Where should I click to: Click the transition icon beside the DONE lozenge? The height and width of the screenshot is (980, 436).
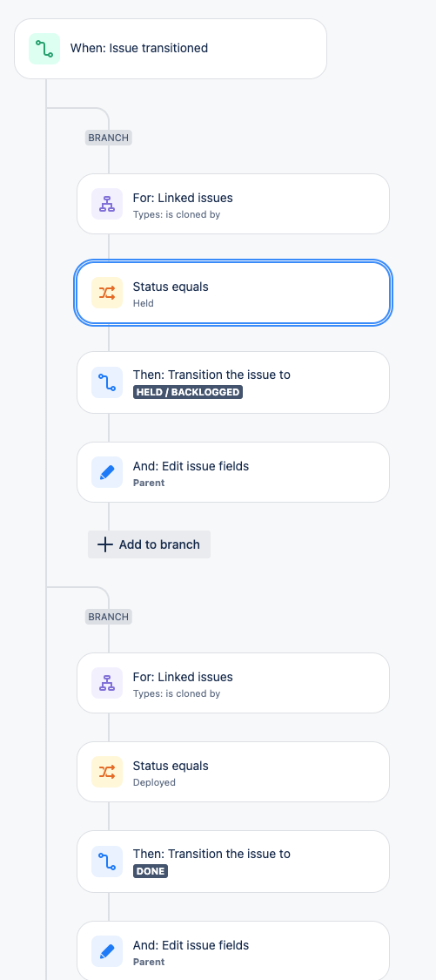click(x=107, y=862)
